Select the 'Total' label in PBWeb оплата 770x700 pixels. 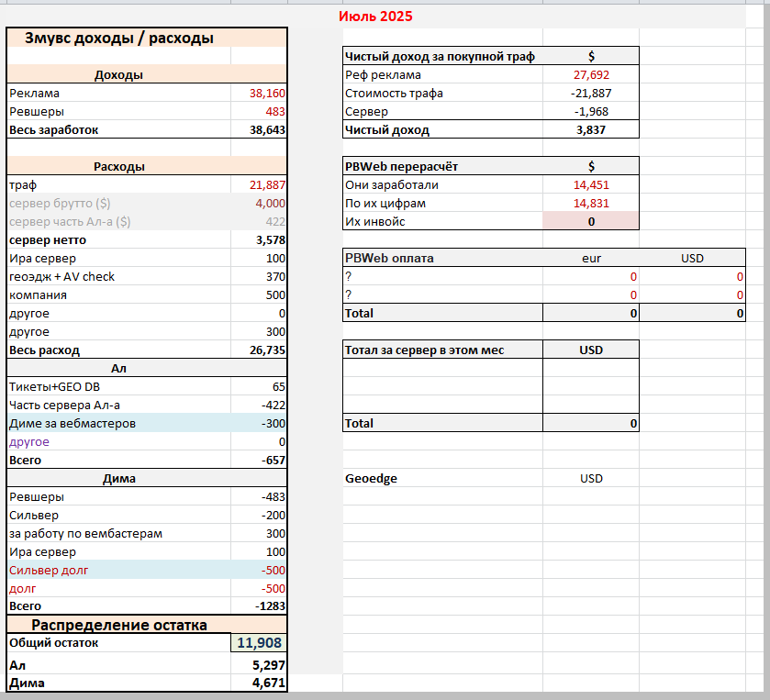tap(359, 313)
